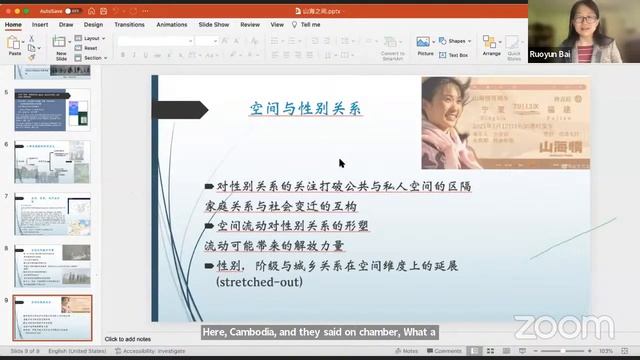Open the Insert tab
Viewport: 640px width, 360px height.
40,25
